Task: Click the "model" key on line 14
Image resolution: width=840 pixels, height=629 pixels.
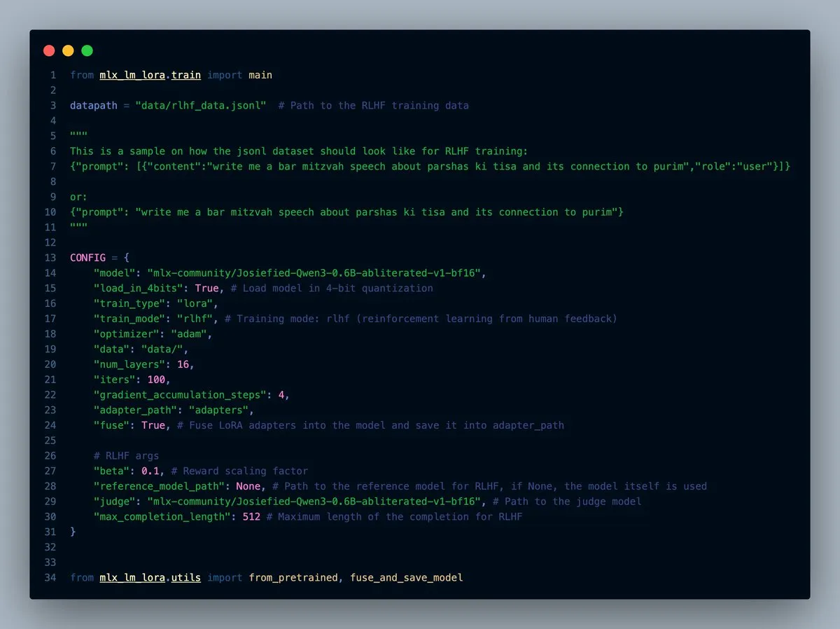Action: [x=115, y=273]
